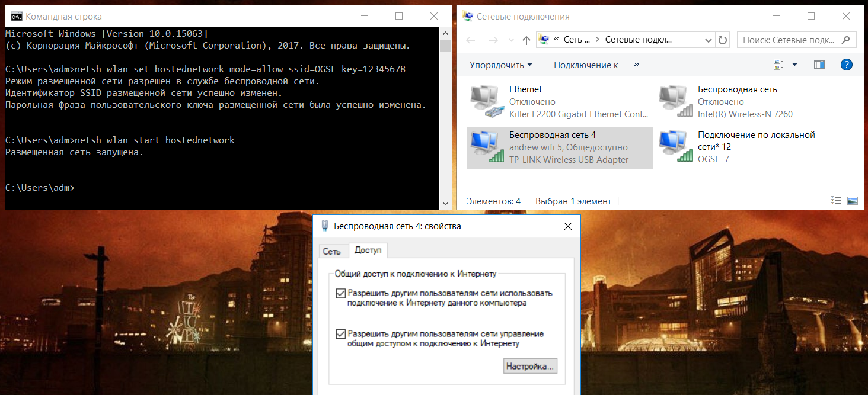Maximize the Command Prompt window
The width and height of the screenshot is (868, 395).
click(x=399, y=17)
